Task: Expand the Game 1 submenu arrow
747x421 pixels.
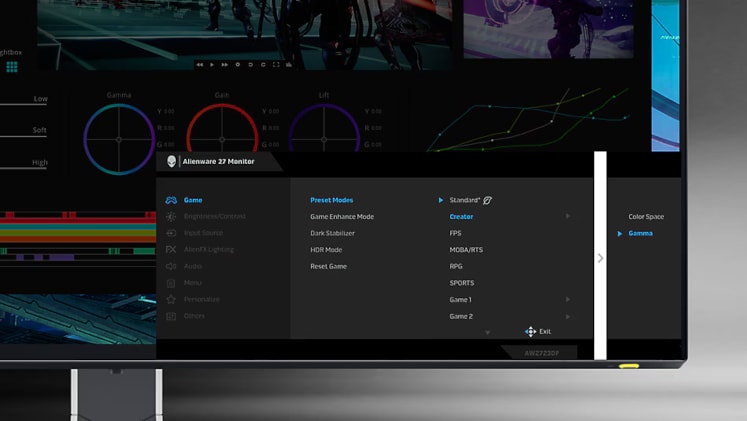Action: [x=567, y=300]
